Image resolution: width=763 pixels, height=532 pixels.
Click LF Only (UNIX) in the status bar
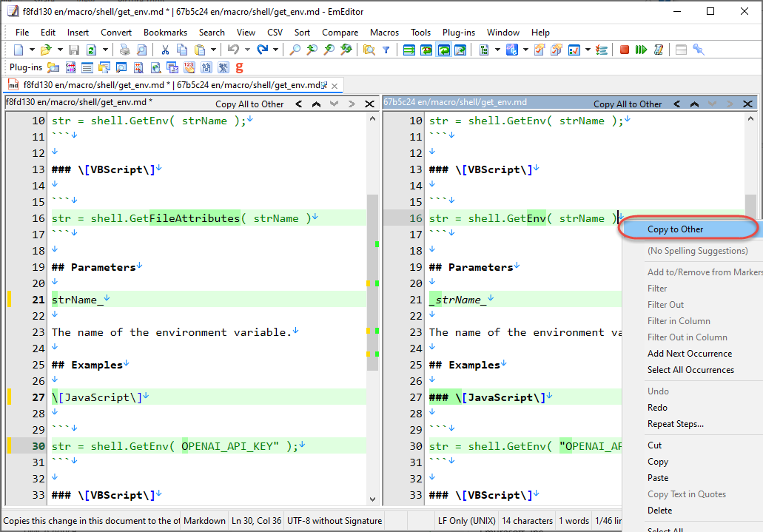pos(466,521)
